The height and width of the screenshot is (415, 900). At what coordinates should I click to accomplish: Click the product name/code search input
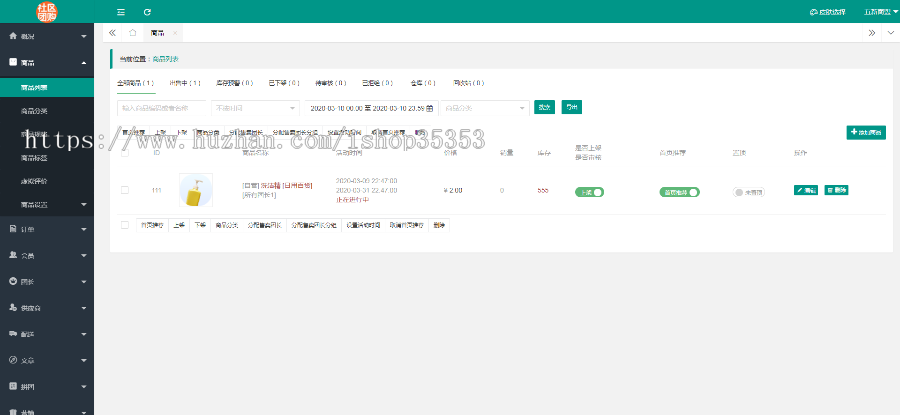(x=162, y=108)
